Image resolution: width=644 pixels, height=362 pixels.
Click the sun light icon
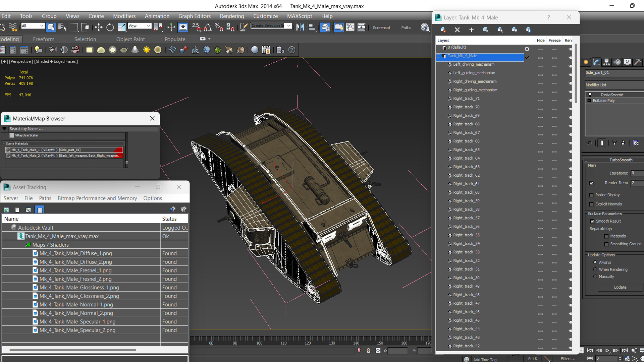[147, 50]
